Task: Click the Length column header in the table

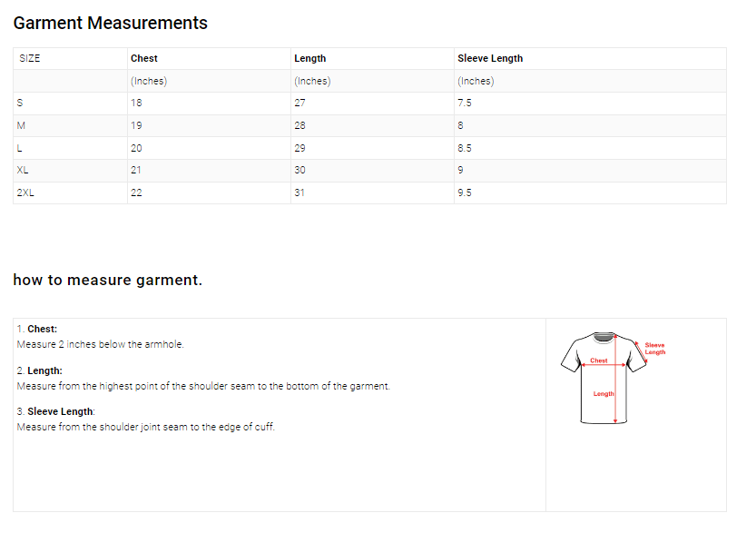Action: pyautogui.click(x=309, y=58)
